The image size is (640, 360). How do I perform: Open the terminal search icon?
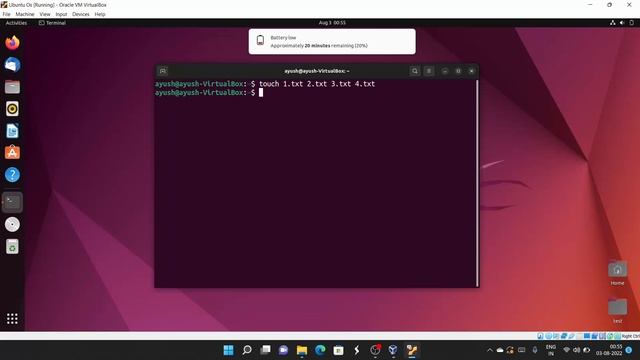point(415,71)
